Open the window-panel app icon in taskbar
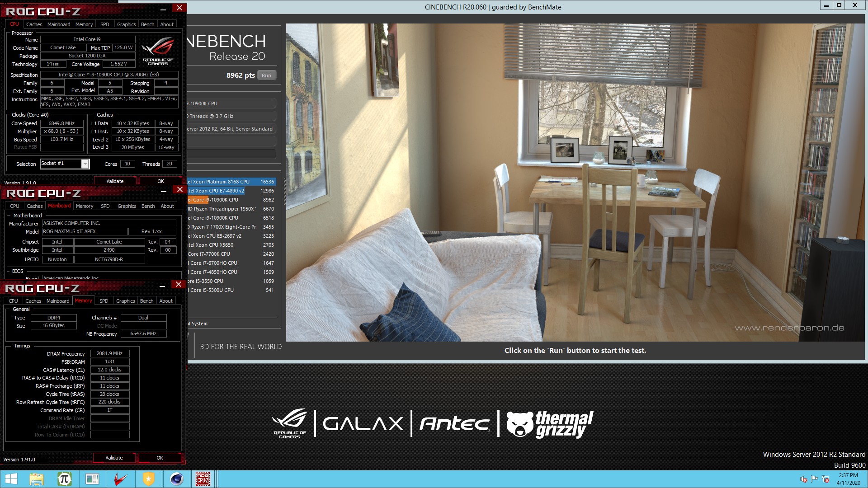Screen dimensions: 868x488 pos(93,479)
